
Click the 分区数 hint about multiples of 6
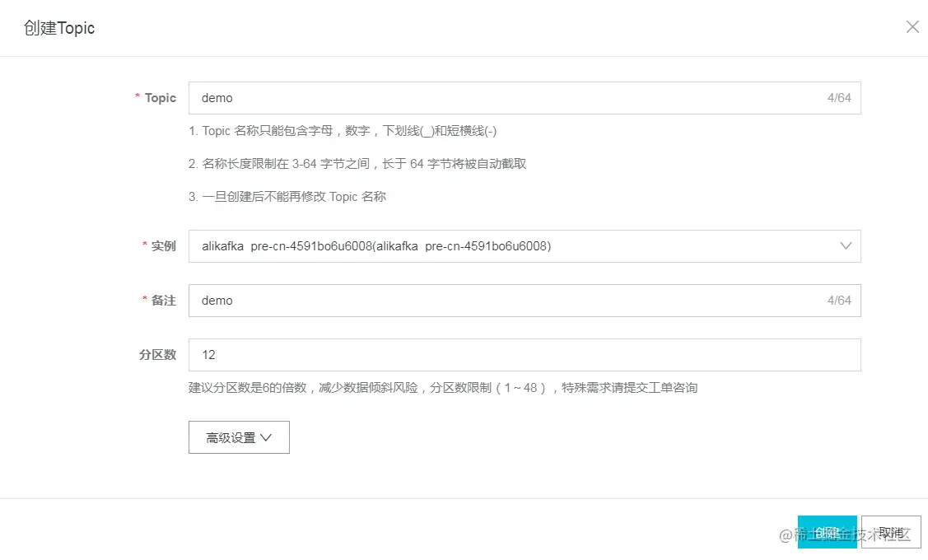click(443, 388)
